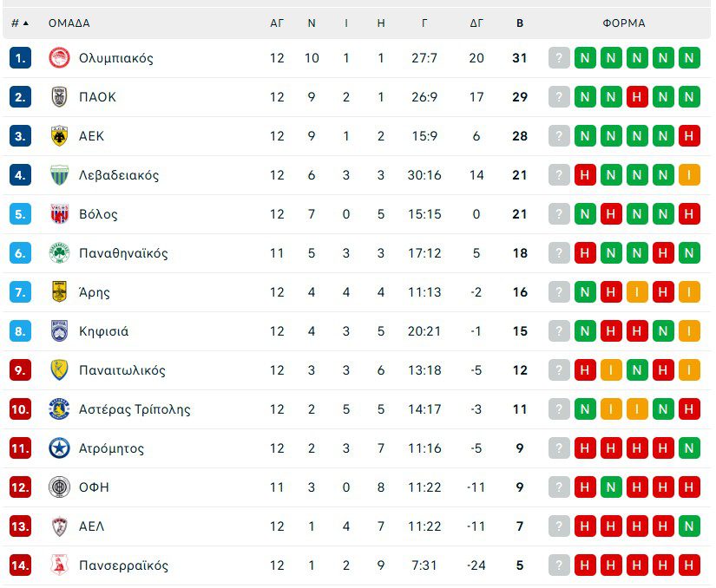Image resolution: width=716 pixels, height=588 pixels.
Task: Click the ΦΟΡΜΑ column header
Action: [624, 23]
